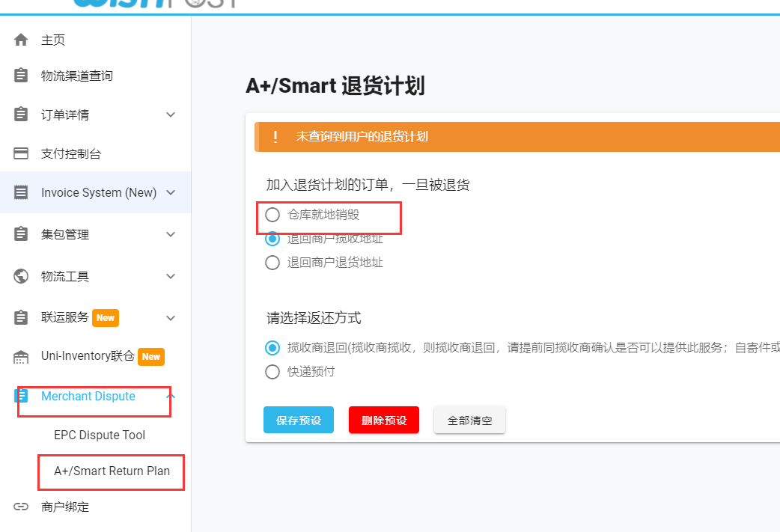Image resolution: width=780 pixels, height=532 pixels.
Task: Expand the 订单详情 submenu chevron
Action: [x=171, y=114]
